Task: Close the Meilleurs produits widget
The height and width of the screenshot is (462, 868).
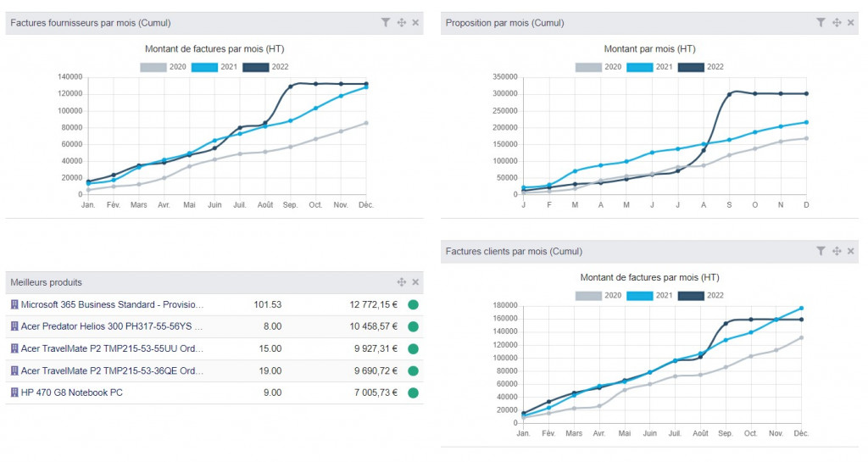Action: [415, 282]
